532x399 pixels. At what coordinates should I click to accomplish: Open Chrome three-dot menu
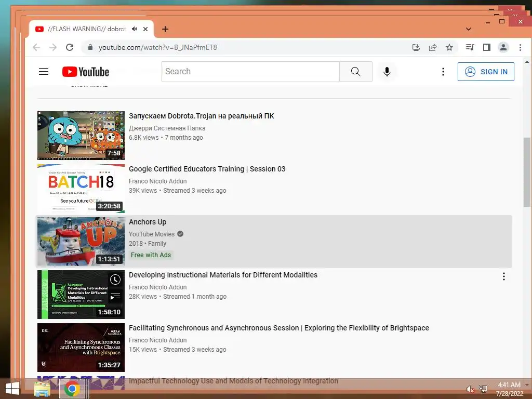click(520, 47)
